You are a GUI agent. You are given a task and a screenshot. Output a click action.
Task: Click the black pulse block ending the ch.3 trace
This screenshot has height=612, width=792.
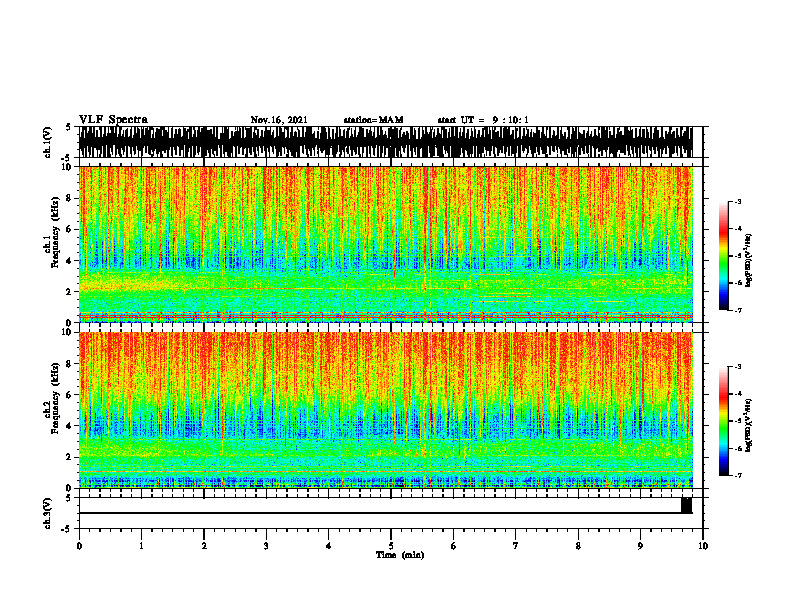pyautogui.click(x=686, y=505)
